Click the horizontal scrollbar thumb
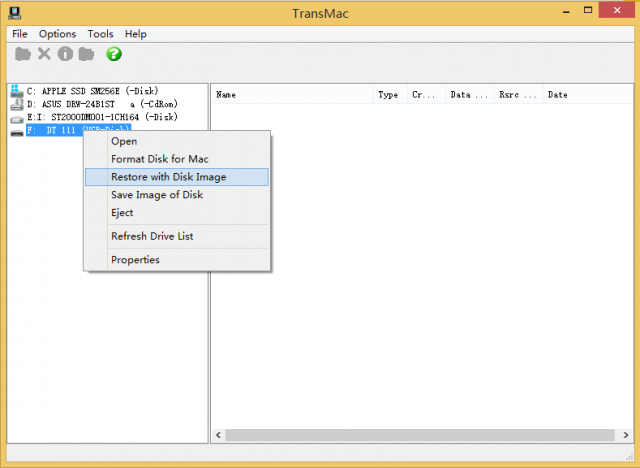 [420, 435]
